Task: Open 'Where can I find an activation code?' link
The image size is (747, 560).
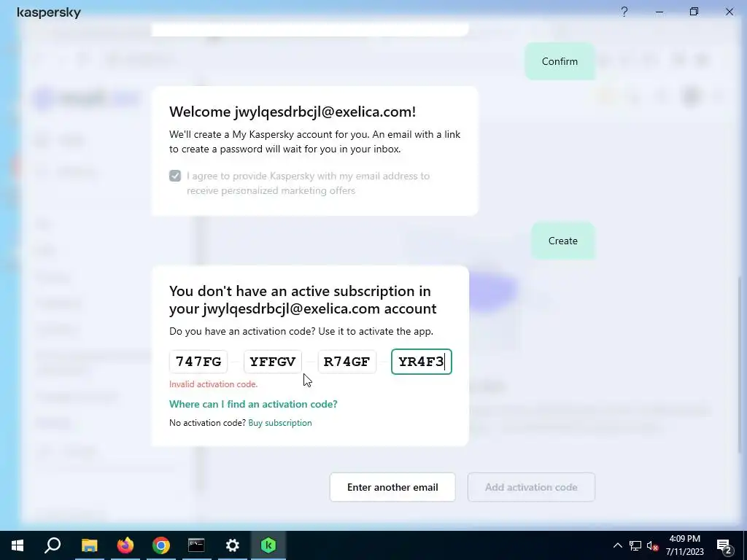Action: tap(253, 404)
